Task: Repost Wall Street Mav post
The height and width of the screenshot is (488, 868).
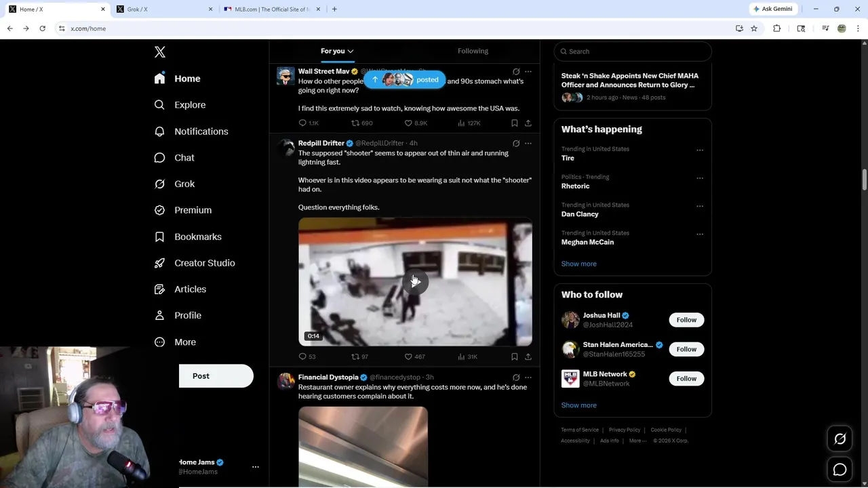Action: (x=361, y=123)
